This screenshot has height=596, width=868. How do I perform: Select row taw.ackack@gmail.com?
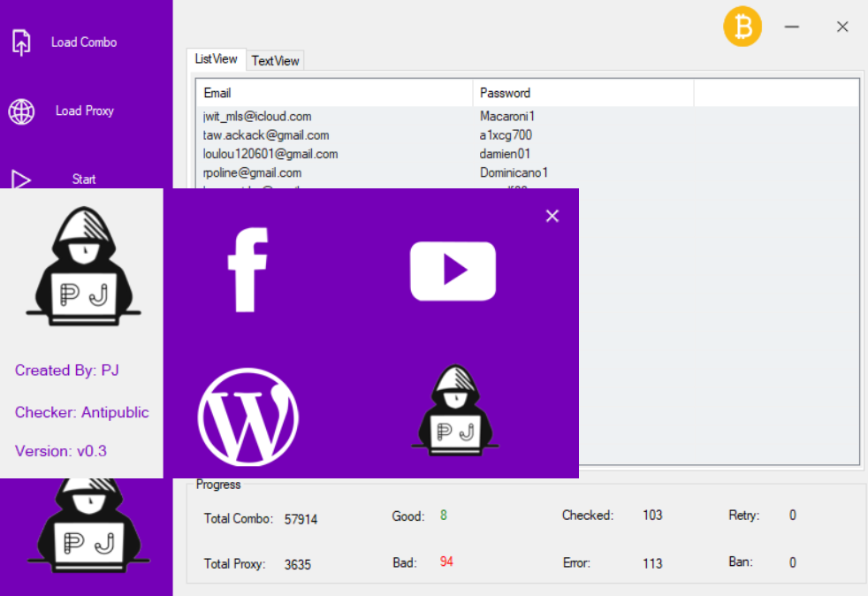coord(527,135)
